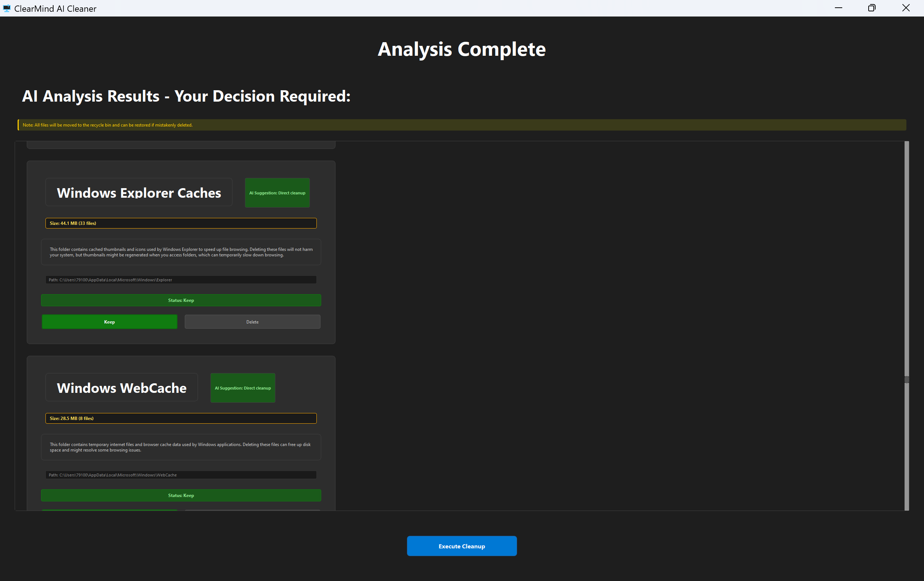Close the ClearMind AI Cleaner window
The width and height of the screenshot is (924, 581).
tap(906, 8)
